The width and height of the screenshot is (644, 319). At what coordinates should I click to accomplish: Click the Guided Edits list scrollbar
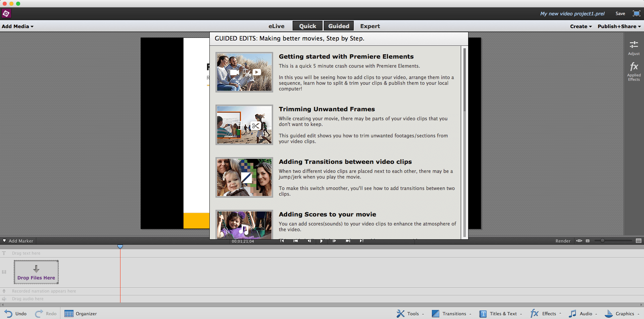point(464,79)
